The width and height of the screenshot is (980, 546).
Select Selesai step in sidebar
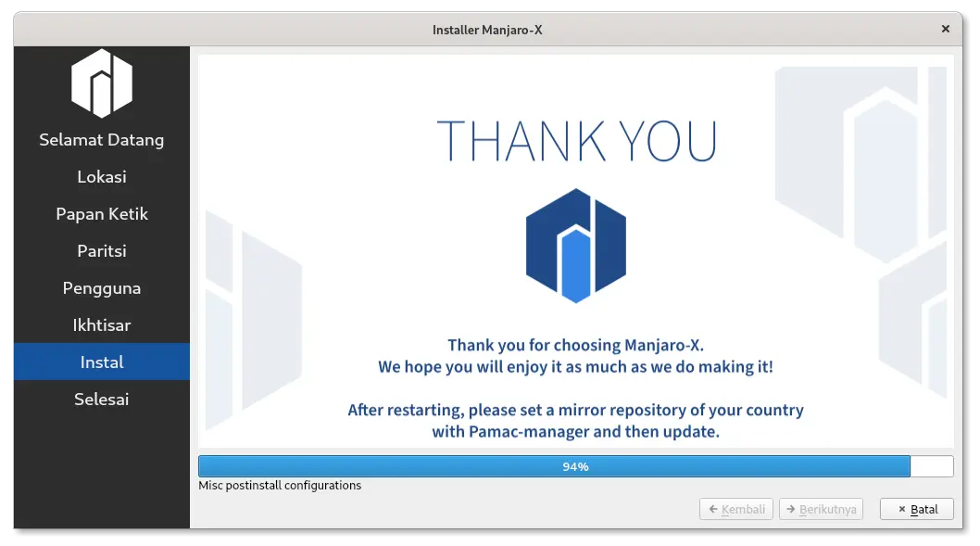tap(102, 399)
